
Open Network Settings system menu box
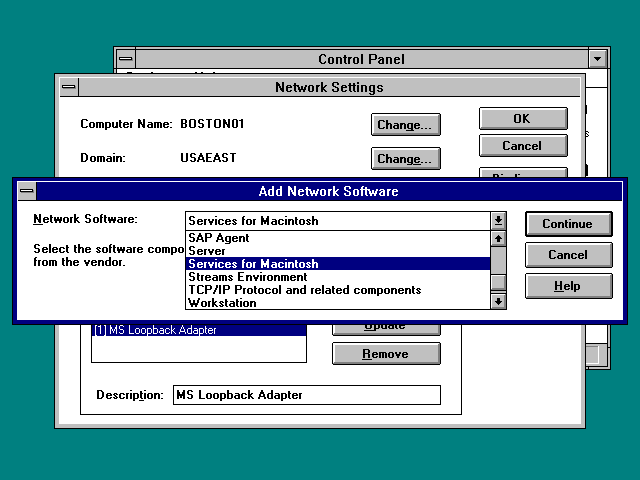(x=69, y=87)
